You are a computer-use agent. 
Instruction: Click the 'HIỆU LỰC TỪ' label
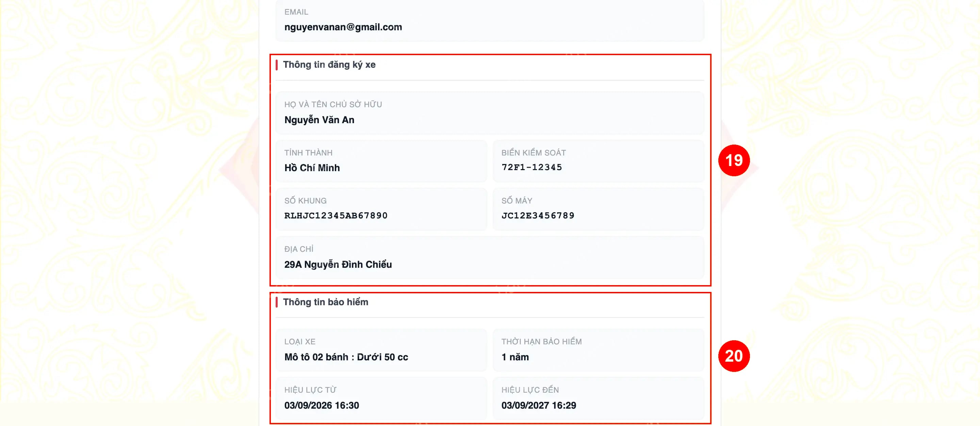[310, 390]
